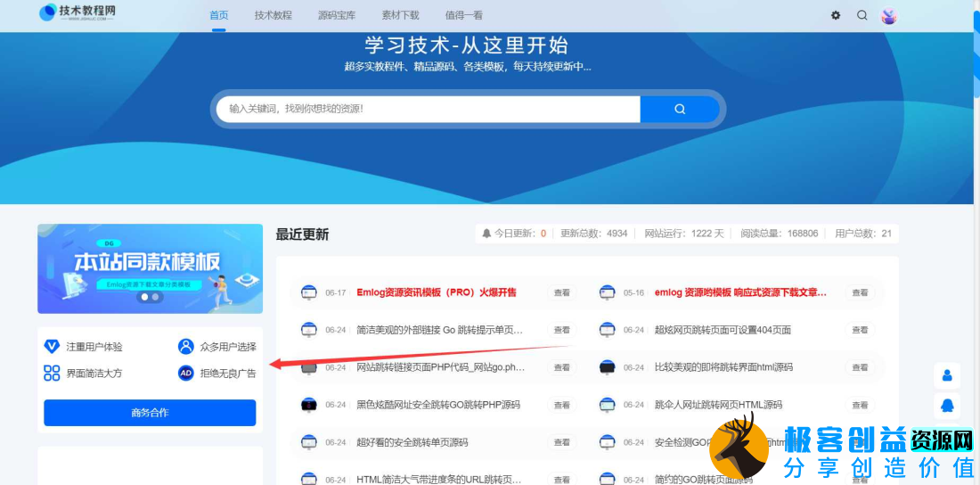Image resolution: width=980 pixels, height=485 pixels.
Task: Open 黑色炫酷网址安全跳转GO跳转PHP源码 link
Action: [438, 405]
